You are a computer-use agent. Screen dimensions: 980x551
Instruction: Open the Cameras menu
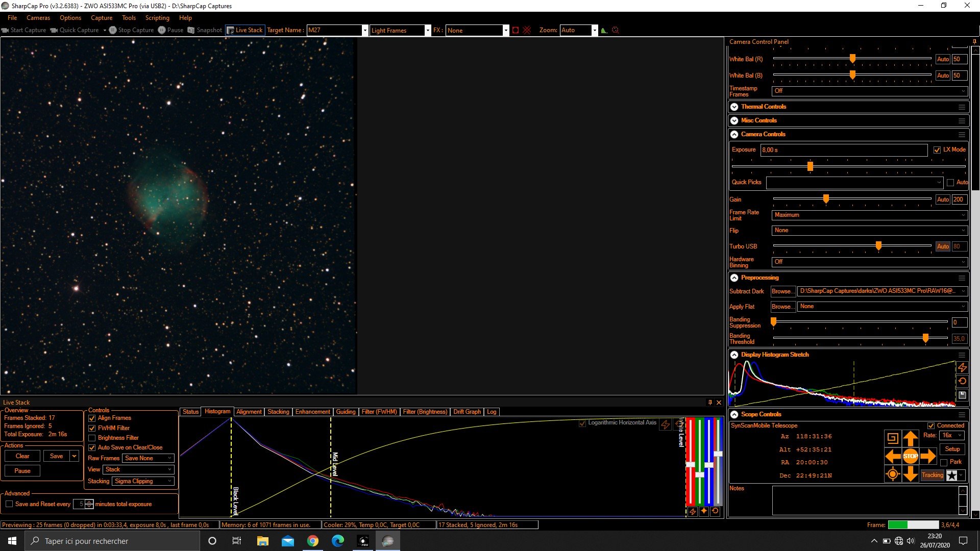38,18
